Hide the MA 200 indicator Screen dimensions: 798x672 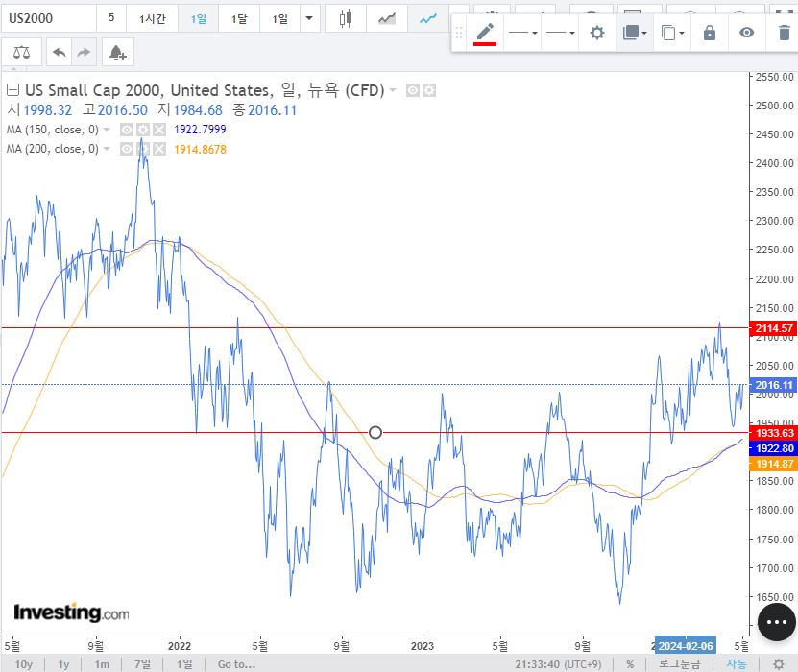[x=126, y=149]
